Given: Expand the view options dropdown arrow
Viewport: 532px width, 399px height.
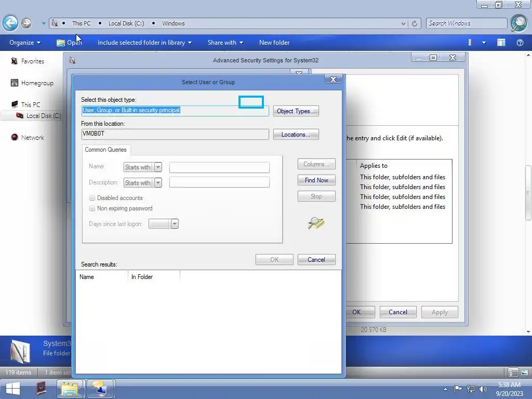Looking at the screenshot, I should point(484,43).
